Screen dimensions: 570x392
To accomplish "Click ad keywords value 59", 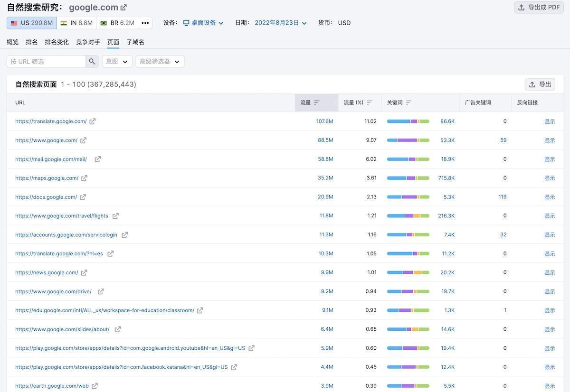I will click(x=503, y=140).
